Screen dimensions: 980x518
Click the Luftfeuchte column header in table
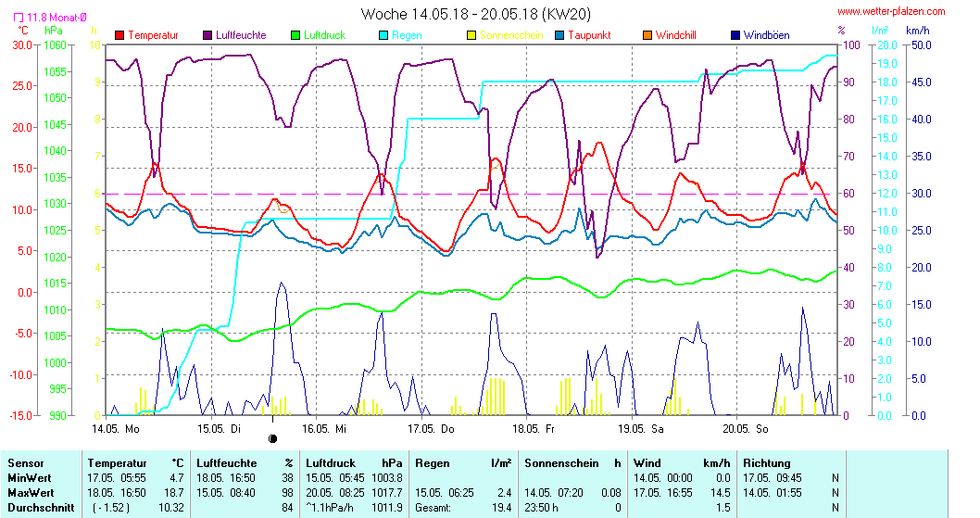pos(226,463)
